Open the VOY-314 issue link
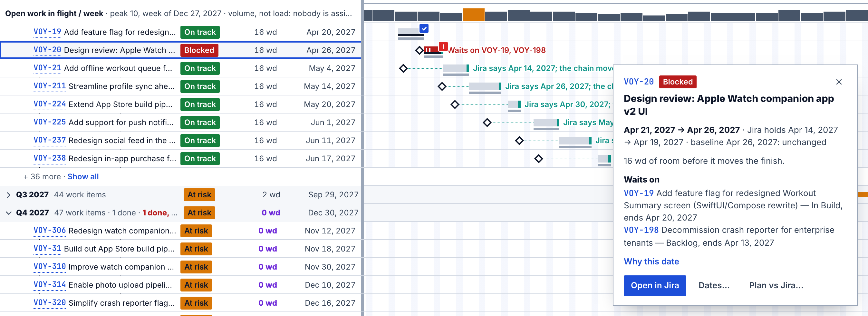The image size is (868, 316). pyautogui.click(x=50, y=285)
